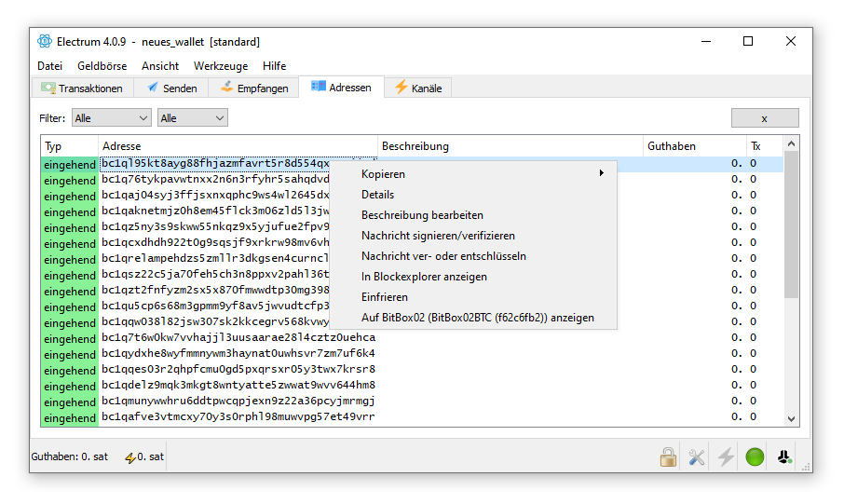Image resolution: width=844 pixels, height=504 pixels.
Task: Click the x button to hide filter bar
Action: tap(764, 118)
